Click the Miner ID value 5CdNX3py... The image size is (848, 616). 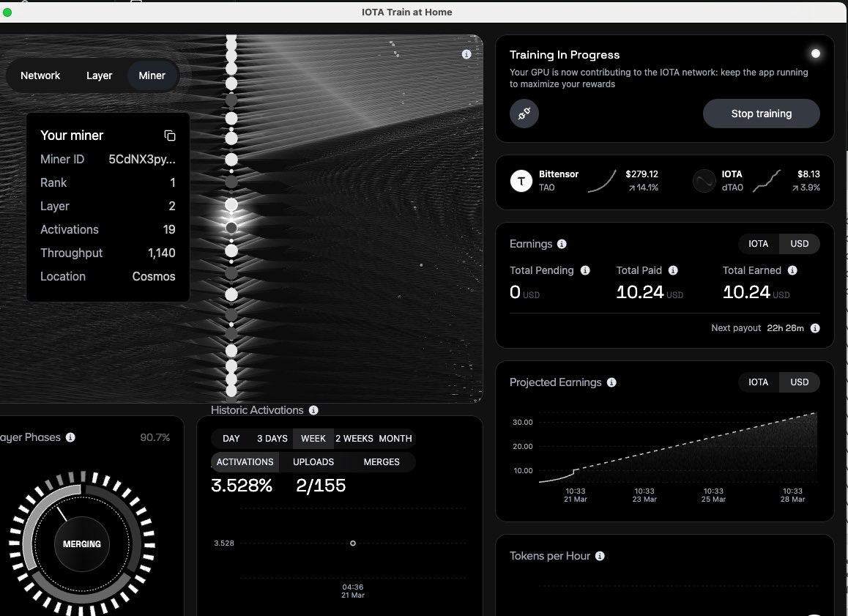141,160
